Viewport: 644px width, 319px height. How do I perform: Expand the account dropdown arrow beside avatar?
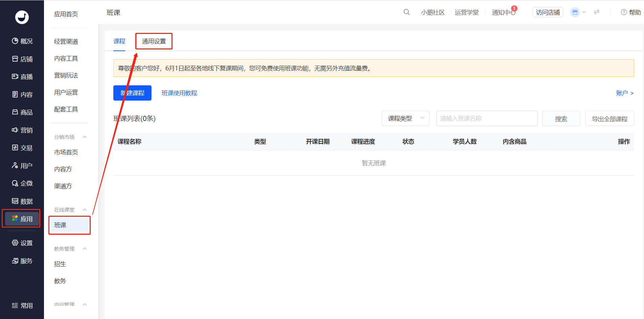[584, 12]
